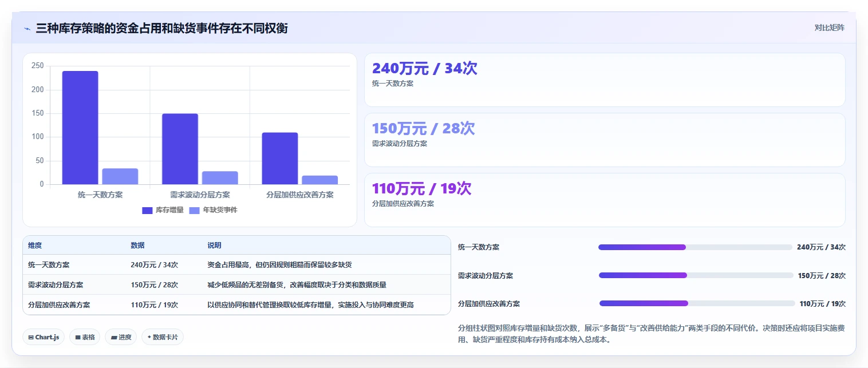Click table cell 150万元 / 28次

pyautogui.click(x=154, y=285)
